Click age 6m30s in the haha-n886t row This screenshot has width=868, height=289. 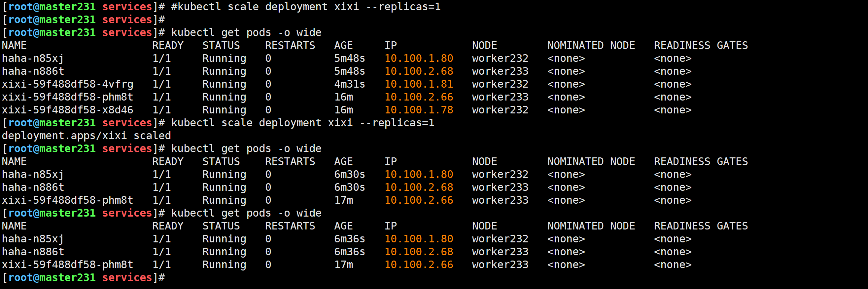click(349, 187)
